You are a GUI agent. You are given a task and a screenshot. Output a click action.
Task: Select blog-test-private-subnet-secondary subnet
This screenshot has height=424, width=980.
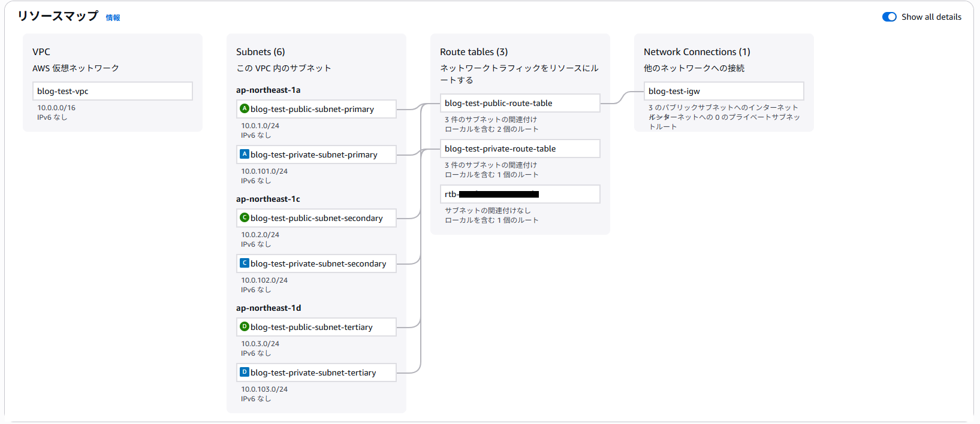[x=318, y=264]
